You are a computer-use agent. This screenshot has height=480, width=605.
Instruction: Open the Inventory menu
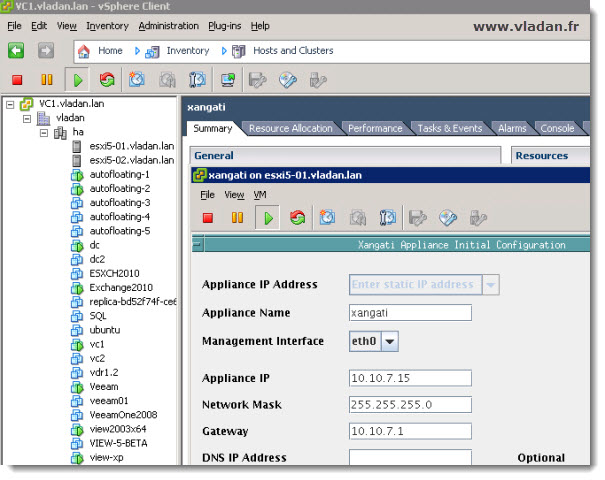pos(107,26)
